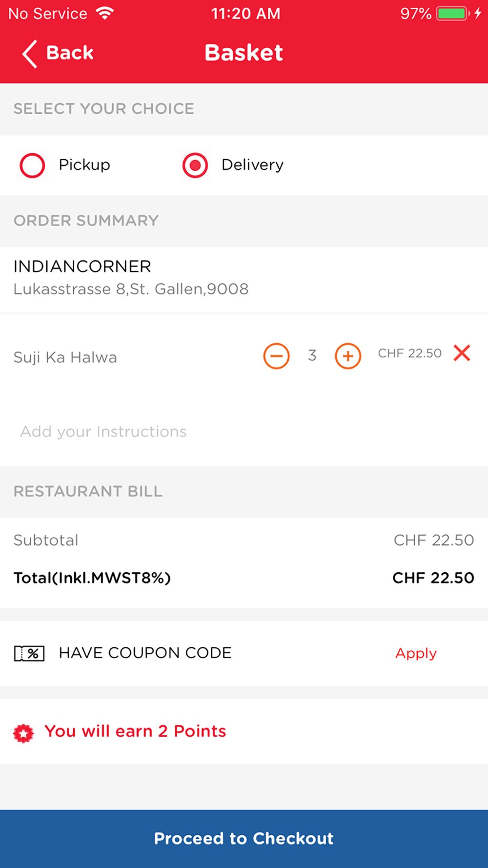Select the Pickup radio button
The height and width of the screenshot is (868, 488).
[32, 165]
